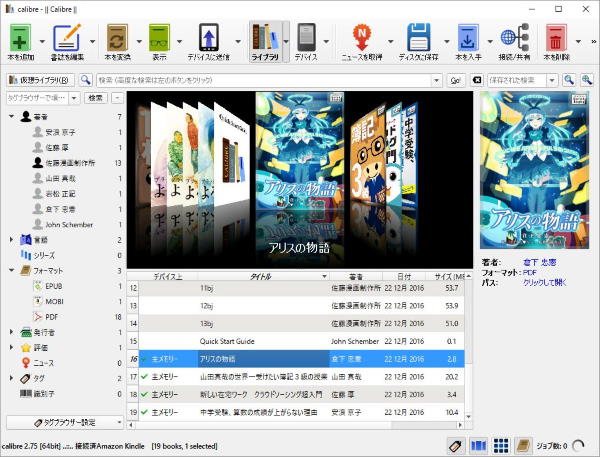
Task: Open the 仮想ライブラリ menu
Action: (x=40, y=79)
